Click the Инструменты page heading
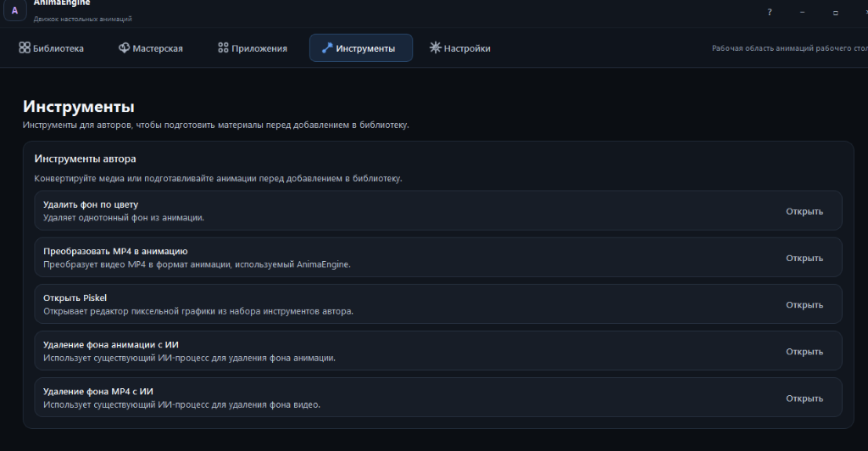The width and height of the screenshot is (868, 451). pos(78,106)
